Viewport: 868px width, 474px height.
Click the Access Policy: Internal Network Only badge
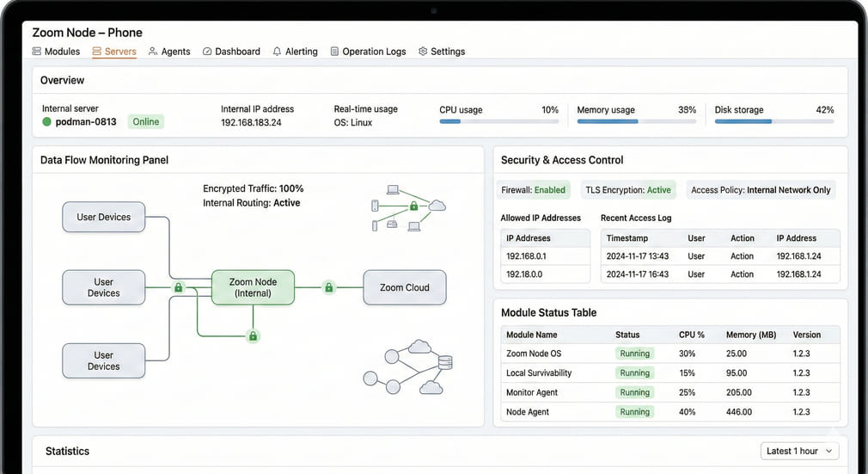pyautogui.click(x=761, y=190)
